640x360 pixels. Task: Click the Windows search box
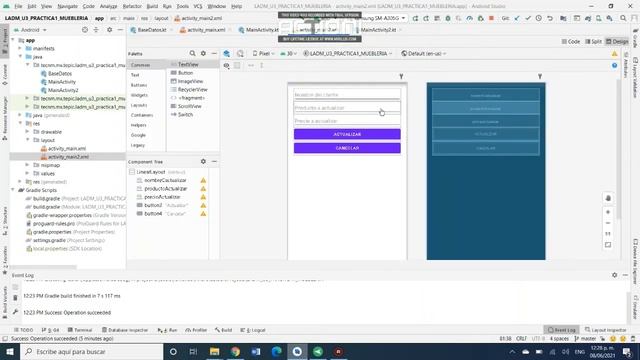pos(91,351)
